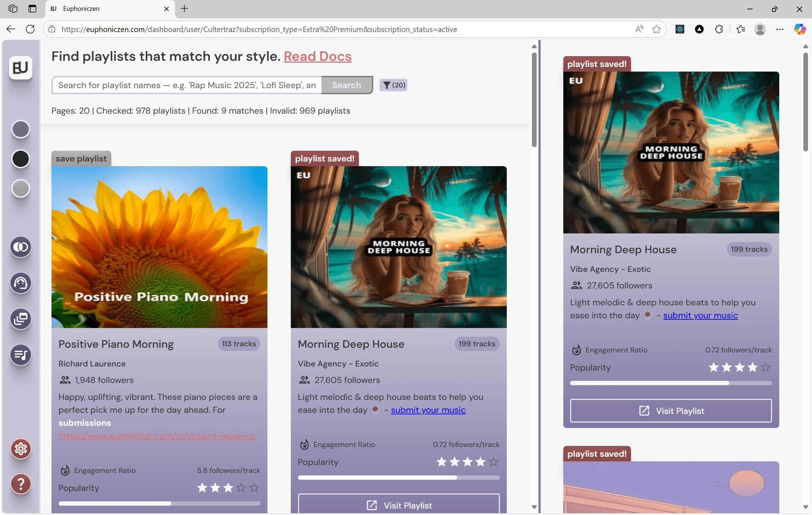Screen dimensions: 812x515
Task: View site information lock icon
Action: point(52,29)
